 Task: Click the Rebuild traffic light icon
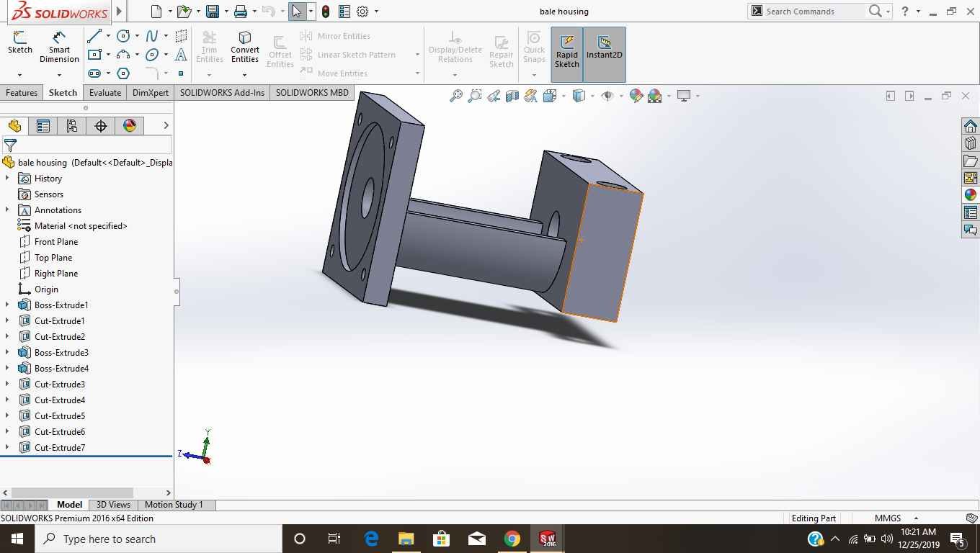[326, 12]
